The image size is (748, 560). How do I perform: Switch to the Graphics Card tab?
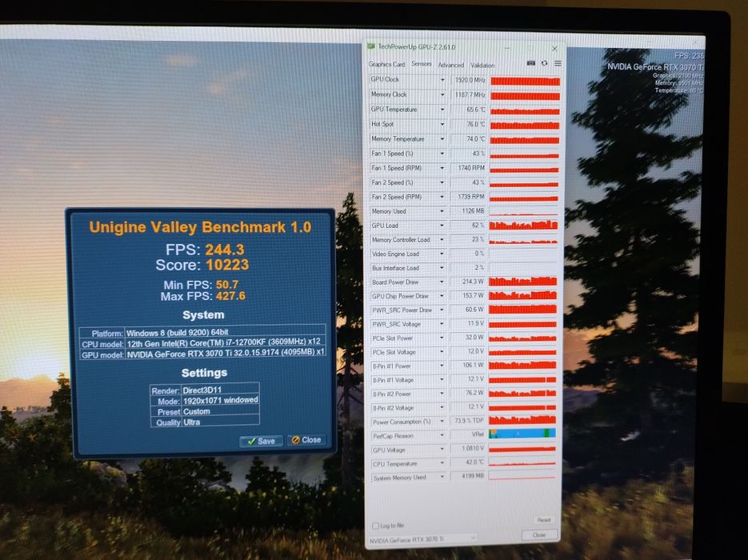click(x=386, y=64)
